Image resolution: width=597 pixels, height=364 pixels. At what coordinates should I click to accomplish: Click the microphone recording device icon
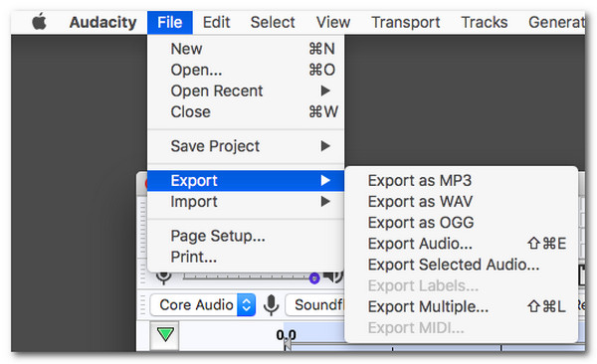[x=271, y=305]
